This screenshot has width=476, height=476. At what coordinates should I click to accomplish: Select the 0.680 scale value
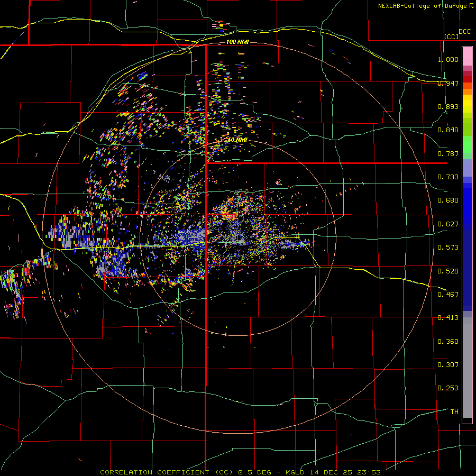tap(448, 200)
